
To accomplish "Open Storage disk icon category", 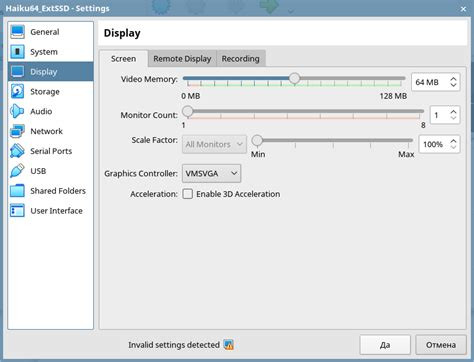I will coord(17,91).
